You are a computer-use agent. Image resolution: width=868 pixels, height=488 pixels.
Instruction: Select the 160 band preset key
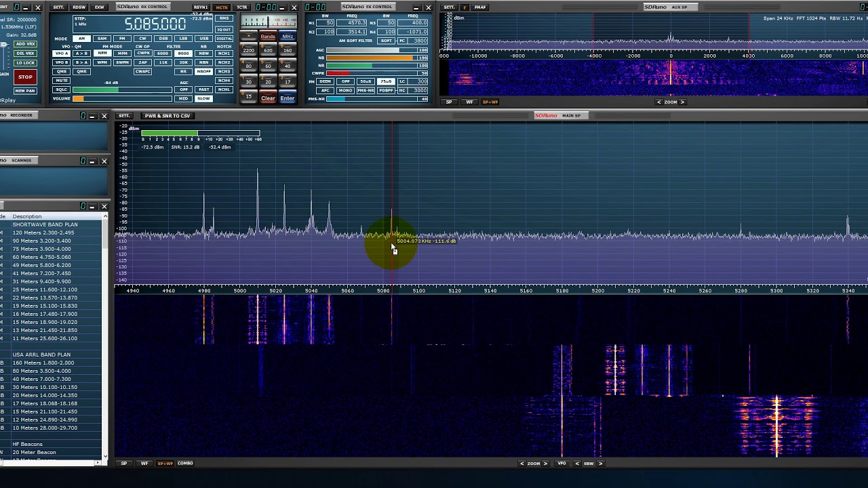tap(288, 49)
